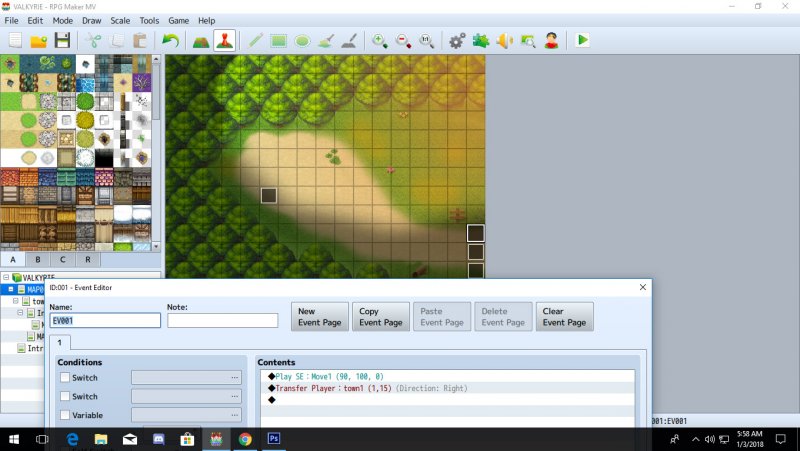Click the Save Project floppy disk icon
Image resolution: width=800 pixels, height=451 pixels.
point(62,40)
